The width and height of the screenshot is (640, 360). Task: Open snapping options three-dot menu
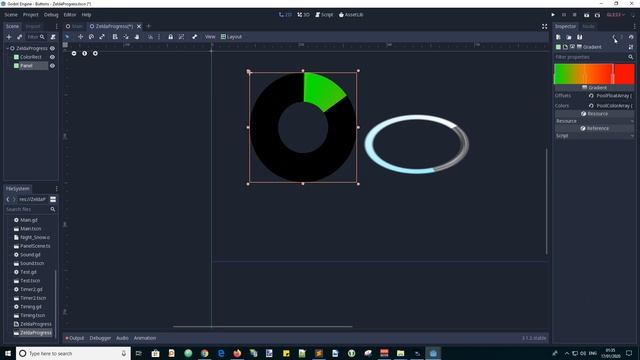[159, 37]
